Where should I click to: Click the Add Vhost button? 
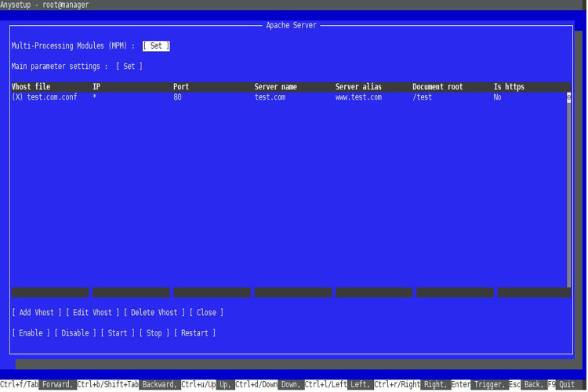[36, 313]
